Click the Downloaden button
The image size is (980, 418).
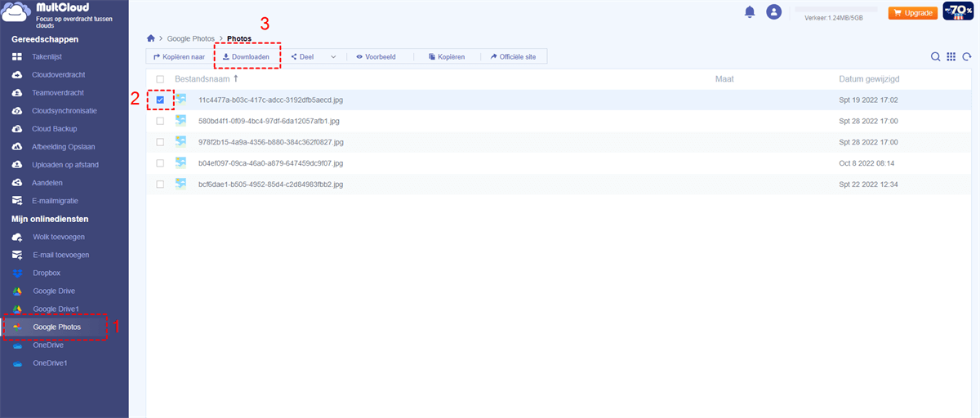pos(246,57)
